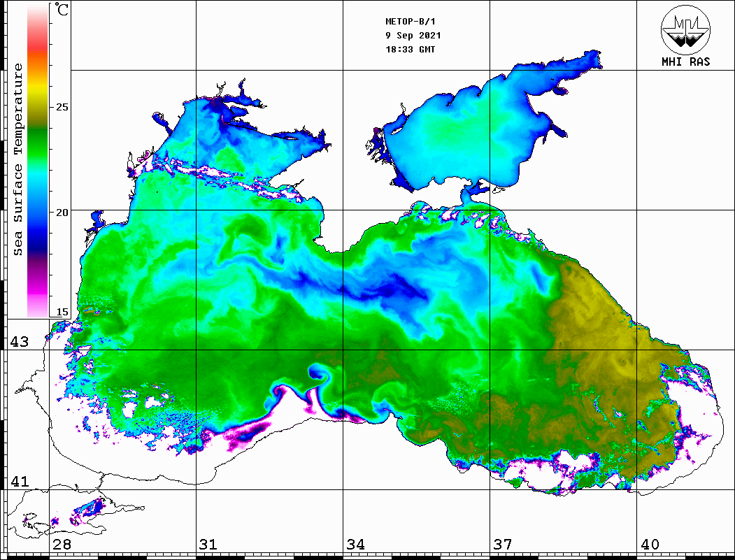Click the longitude label '37'
The width and height of the screenshot is (735, 560).
[x=503, y=545]
